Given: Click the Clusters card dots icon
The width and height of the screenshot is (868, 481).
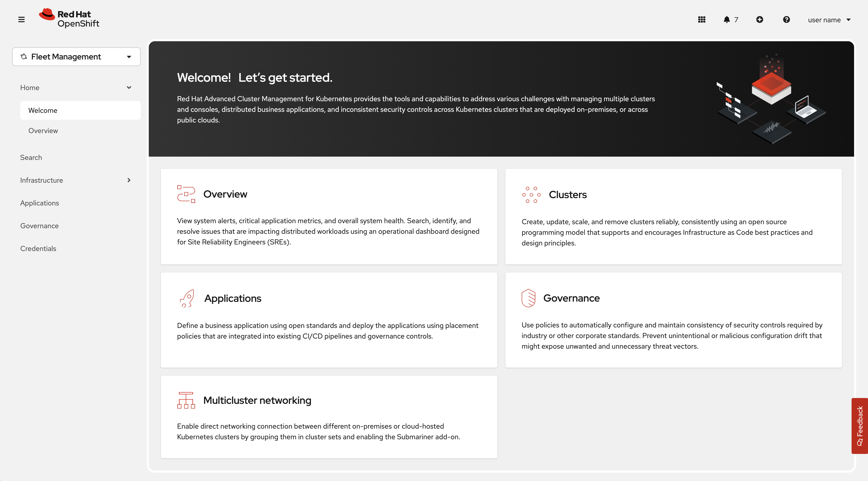Looking at the screenshot, I should click(531, 195).
